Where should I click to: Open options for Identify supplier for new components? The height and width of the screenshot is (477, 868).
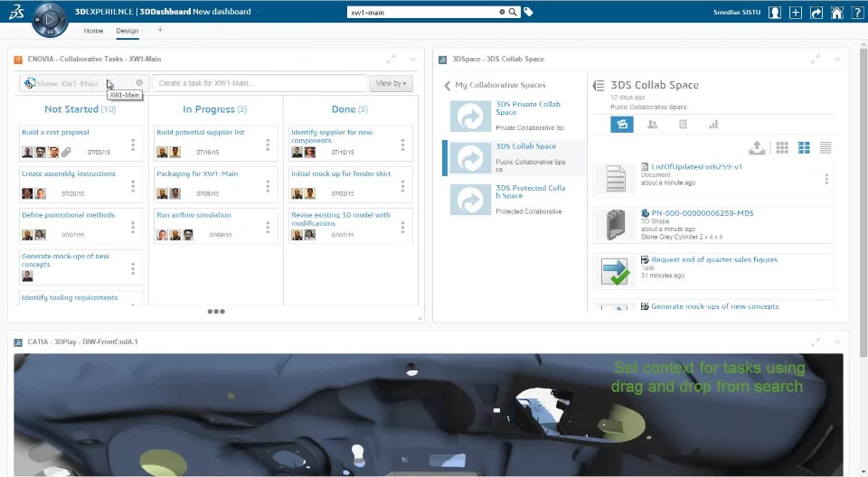point(403,145)
